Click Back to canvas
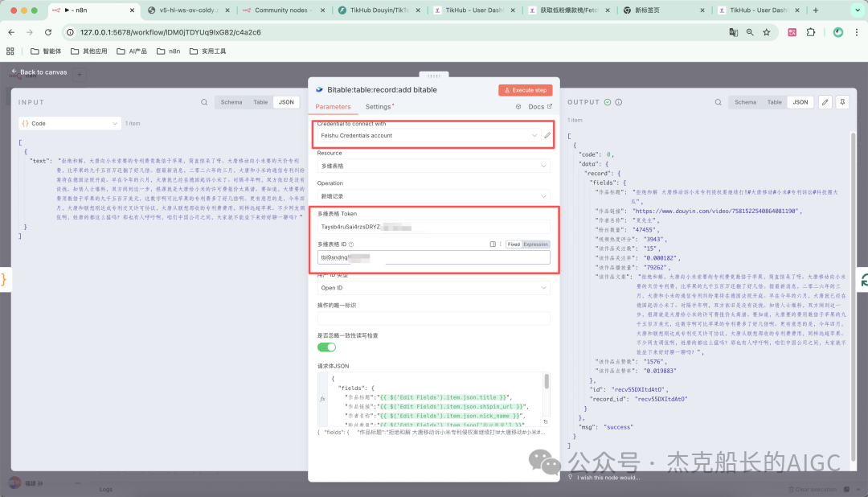The width and height of the screenshot is (868, 497). tap(39, 72)
